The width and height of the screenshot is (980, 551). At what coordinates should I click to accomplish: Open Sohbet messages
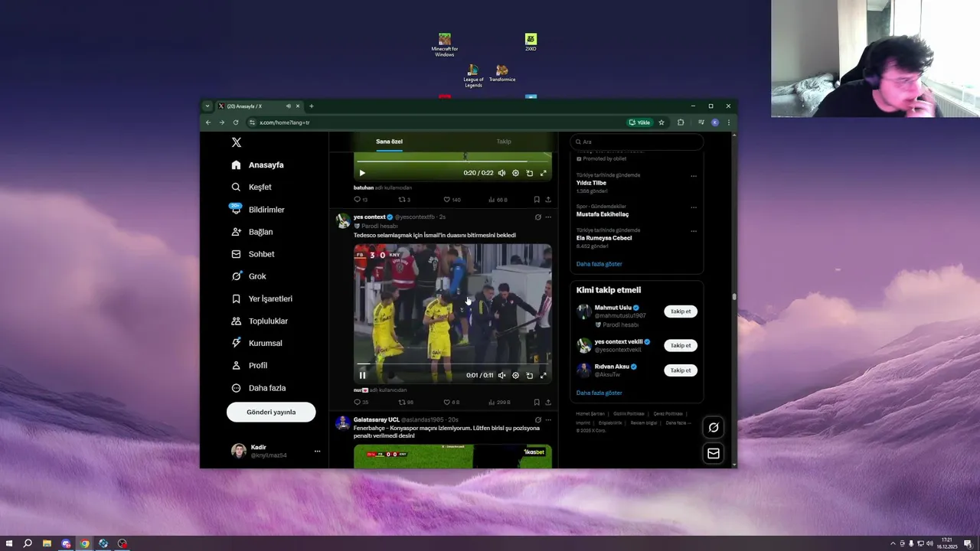253,254
